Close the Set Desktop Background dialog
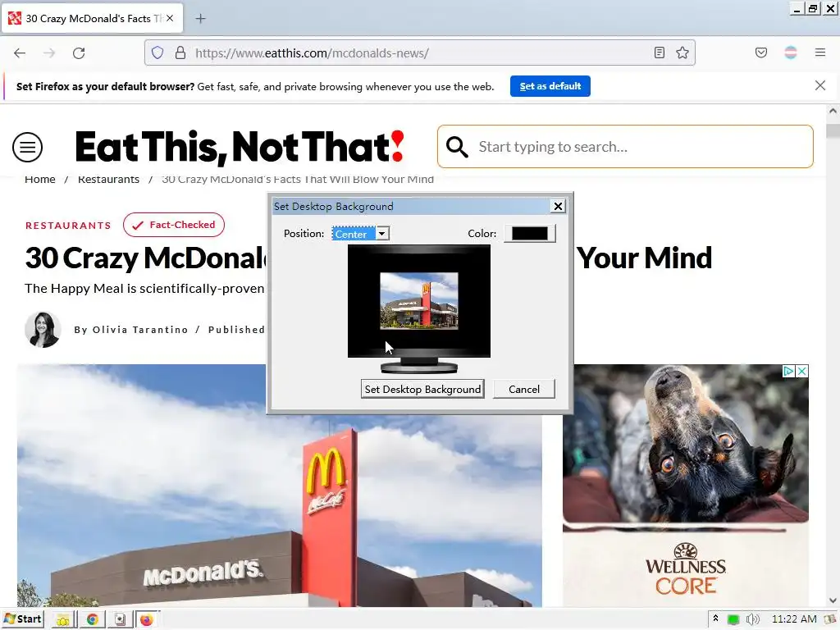The width and height of the screenshot is (840, 630). (558, 206)
